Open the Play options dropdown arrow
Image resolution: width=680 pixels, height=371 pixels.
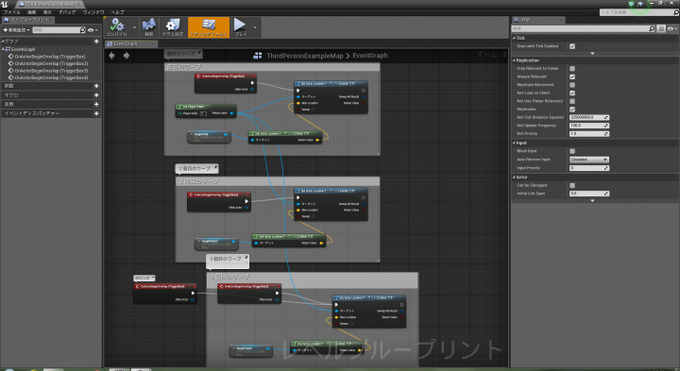pos(255,27)
